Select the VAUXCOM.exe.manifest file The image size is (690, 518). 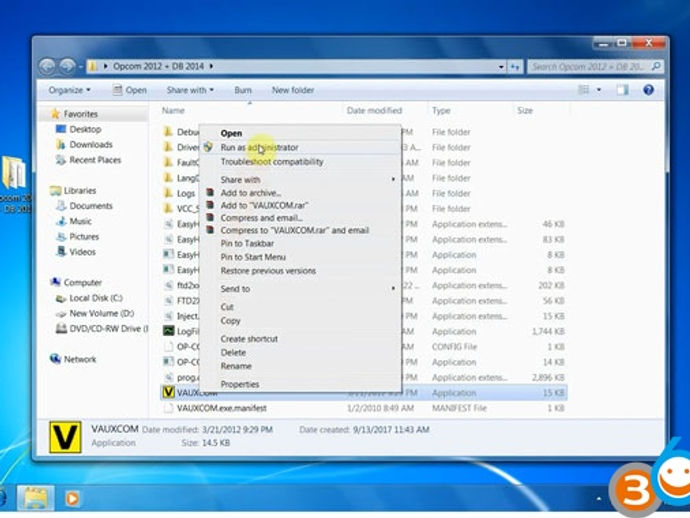(x=221, y=408)
